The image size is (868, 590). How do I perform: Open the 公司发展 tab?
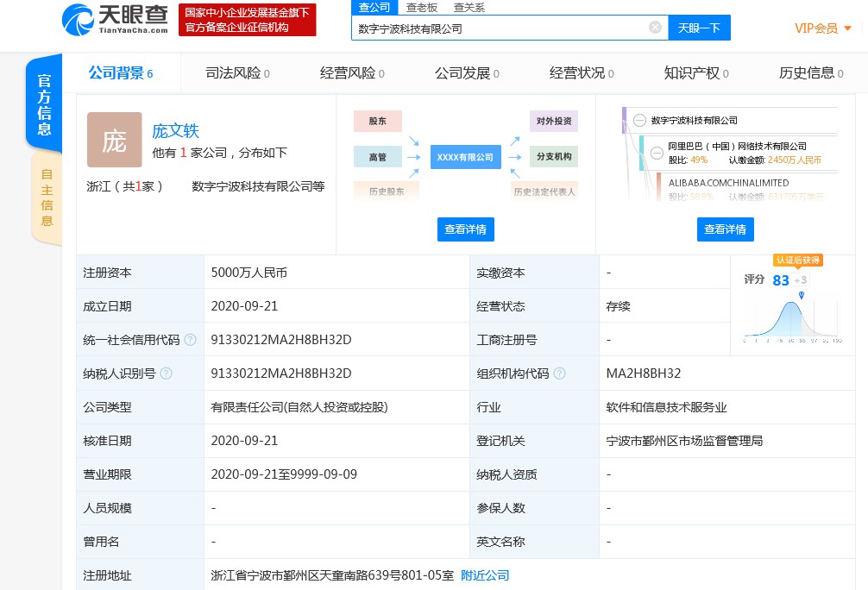[x=467, y=73]
